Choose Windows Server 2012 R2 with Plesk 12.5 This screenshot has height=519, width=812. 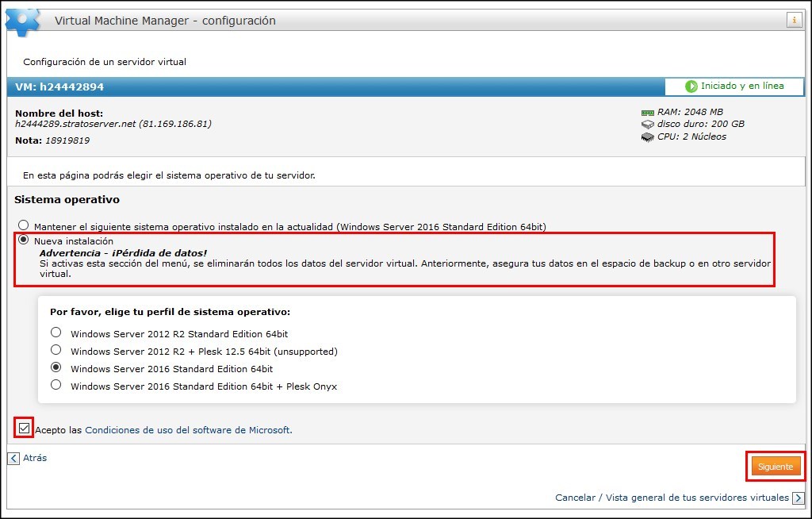(56, 350)
